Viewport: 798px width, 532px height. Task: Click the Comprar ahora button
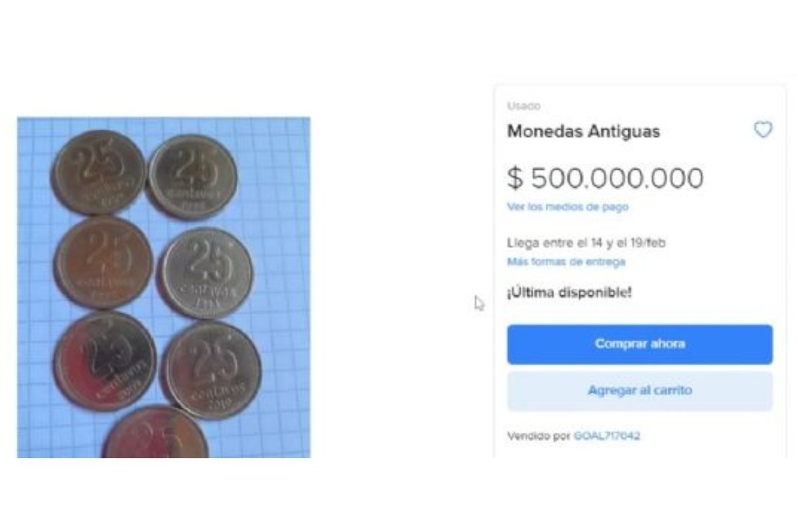pyautogui.click(x=640, y=344)
